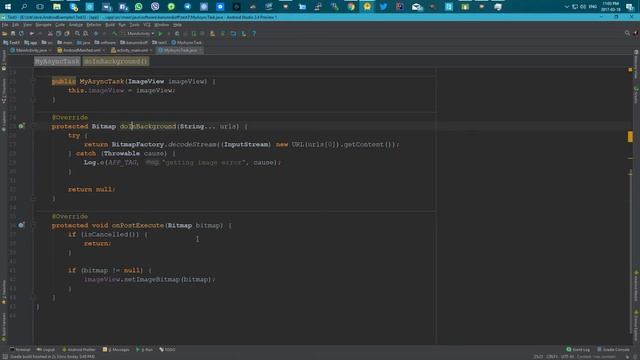This screenshot has height=360, width=640.
Task: Click the Windows Start button
Action: [8, 7]
